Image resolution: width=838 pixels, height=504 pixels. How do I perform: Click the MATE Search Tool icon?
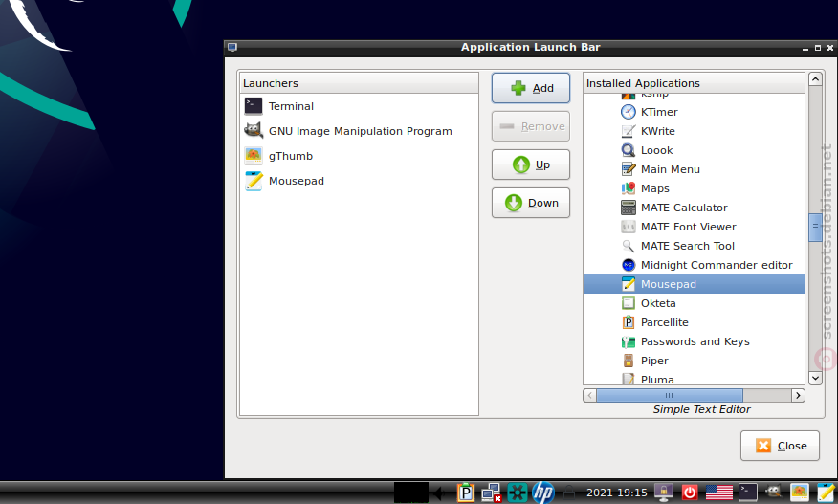[628, 246]
